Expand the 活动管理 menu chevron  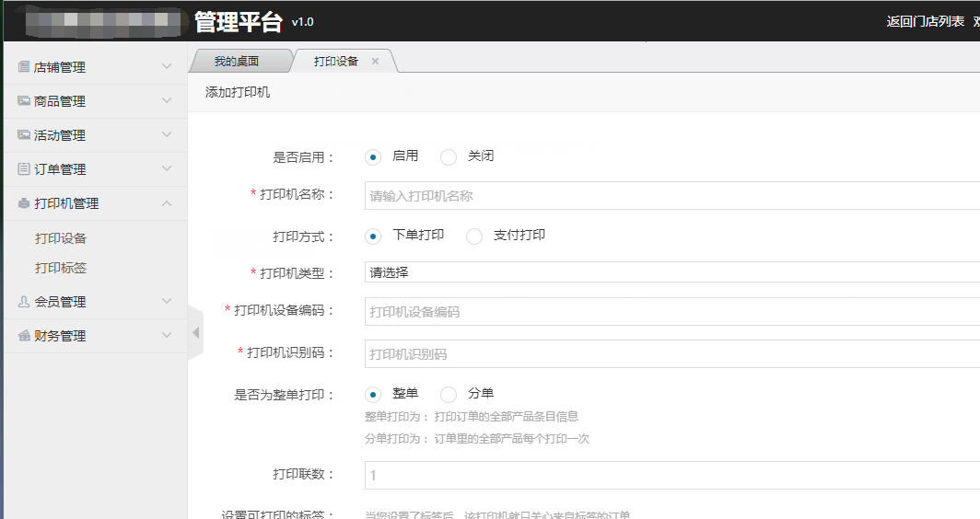(166, 134)
